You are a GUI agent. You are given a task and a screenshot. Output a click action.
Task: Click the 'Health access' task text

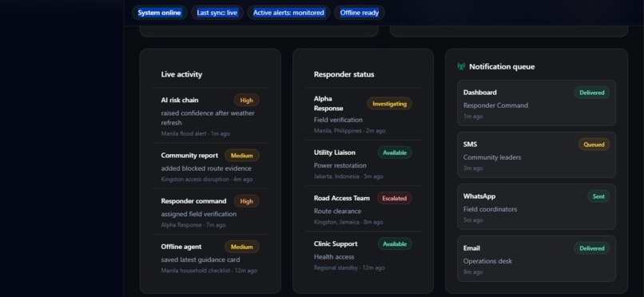tap(334, 257)
